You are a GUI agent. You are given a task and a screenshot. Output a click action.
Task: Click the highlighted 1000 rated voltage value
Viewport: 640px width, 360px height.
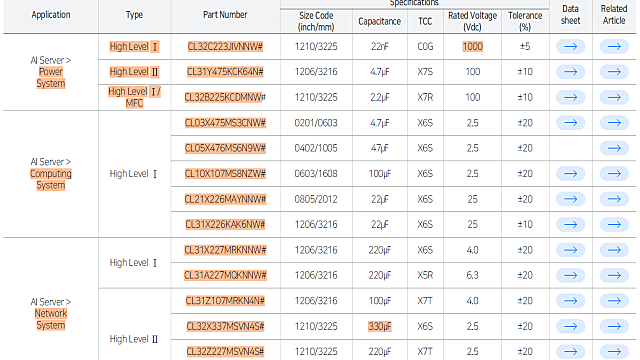[x=472, y=47]
